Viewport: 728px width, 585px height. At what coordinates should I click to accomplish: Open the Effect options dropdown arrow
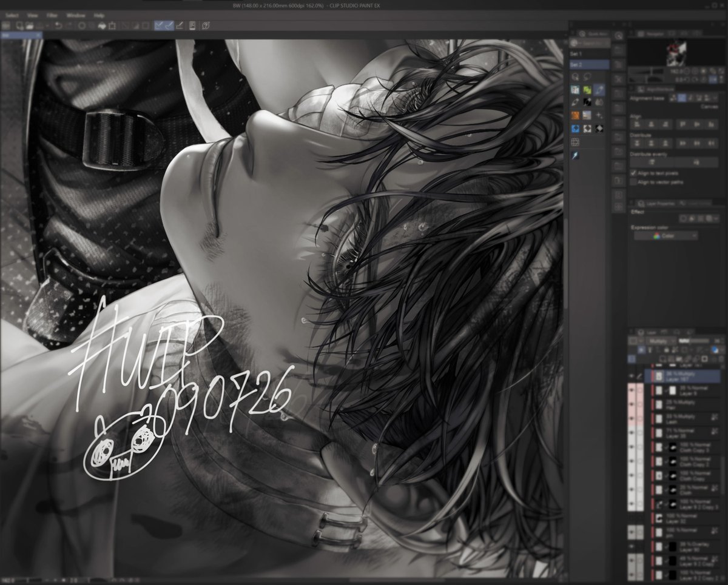point(716,218)
